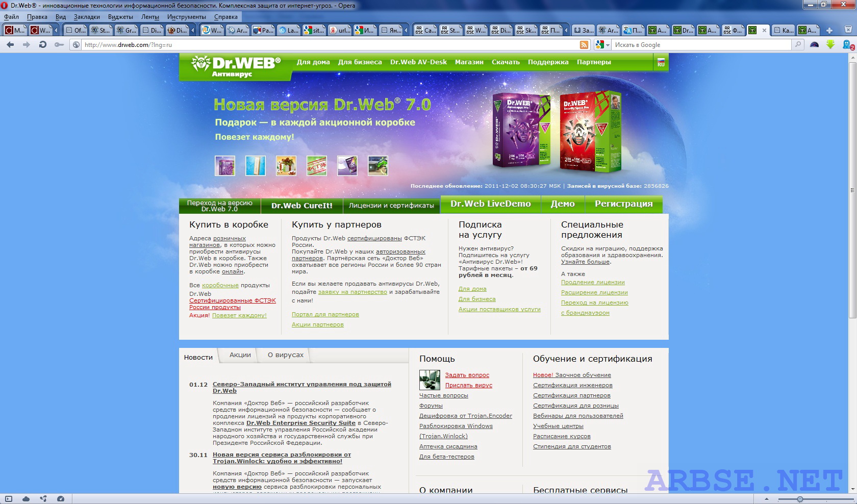The image size is (857, 504).
Task: Open a new tab with the plus button
Action: [x=829, y=30]
